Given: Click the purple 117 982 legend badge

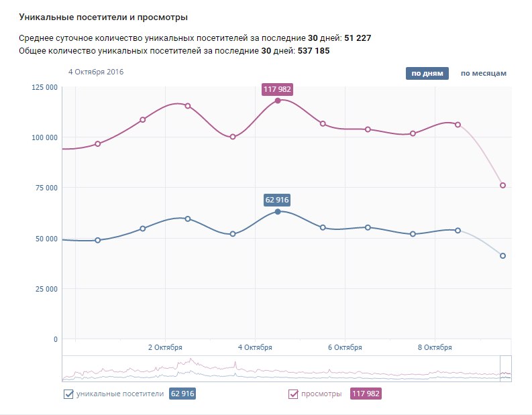Looking at the screenshot, I should (x=366, y=394).
